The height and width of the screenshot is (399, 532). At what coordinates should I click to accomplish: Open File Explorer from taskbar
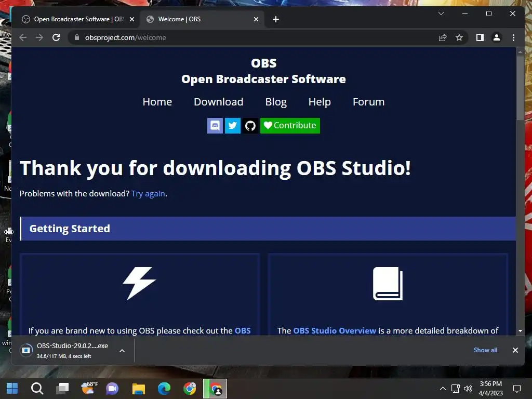[138, 389]
